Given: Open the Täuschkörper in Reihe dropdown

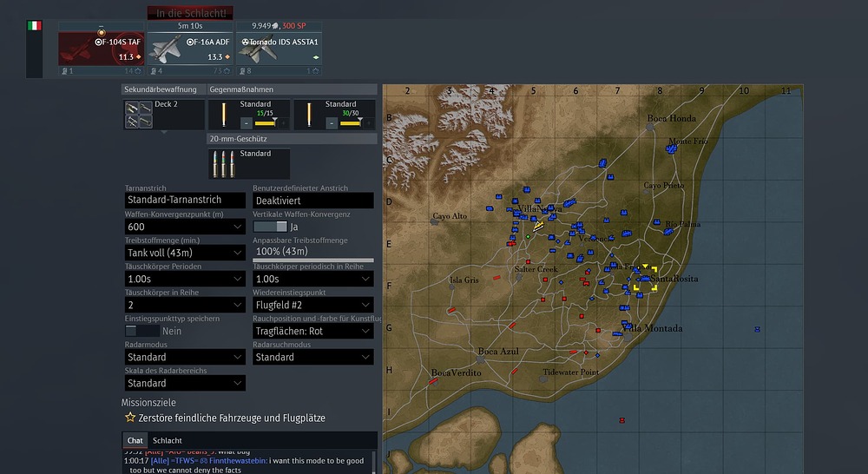Looking at the screenshot, I should [185, 305].
